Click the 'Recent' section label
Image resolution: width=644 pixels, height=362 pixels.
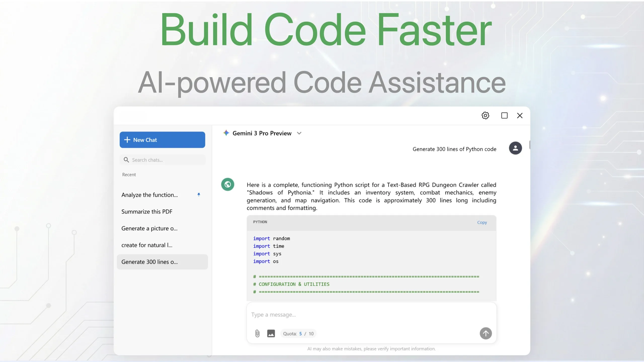click(129, 175)
